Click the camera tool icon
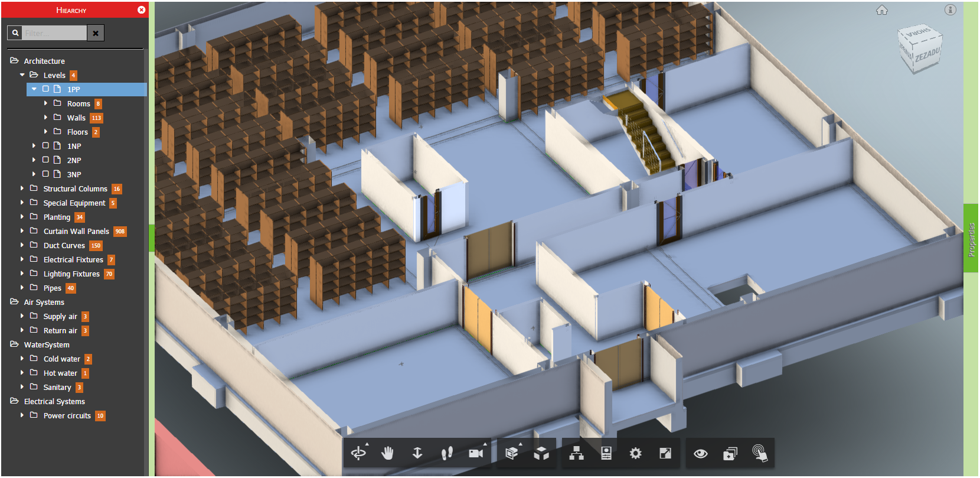 tap(476, 453)
